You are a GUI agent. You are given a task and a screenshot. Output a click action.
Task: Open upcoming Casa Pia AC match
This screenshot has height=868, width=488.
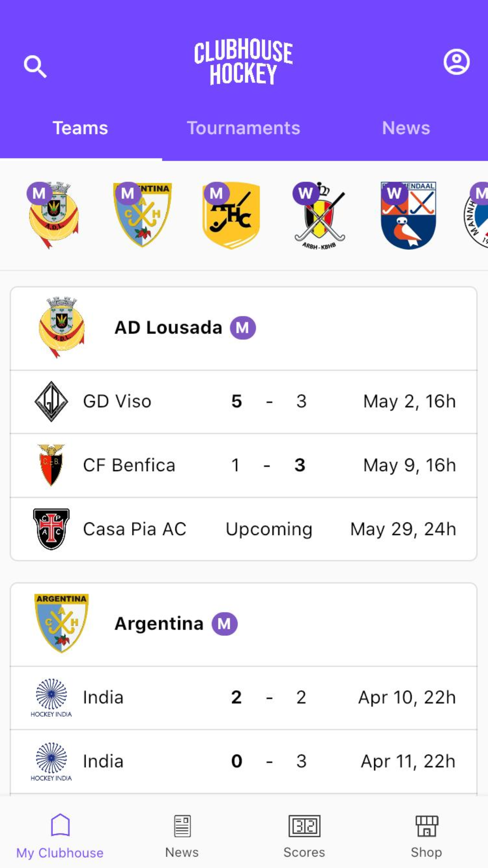(244, 529)
